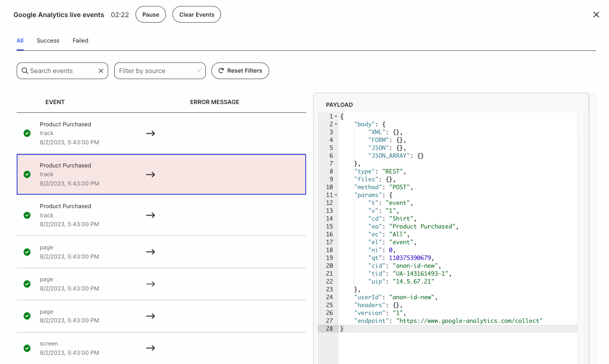
Task: Click the arrow on the second page event row
Action: coord(150,284)
